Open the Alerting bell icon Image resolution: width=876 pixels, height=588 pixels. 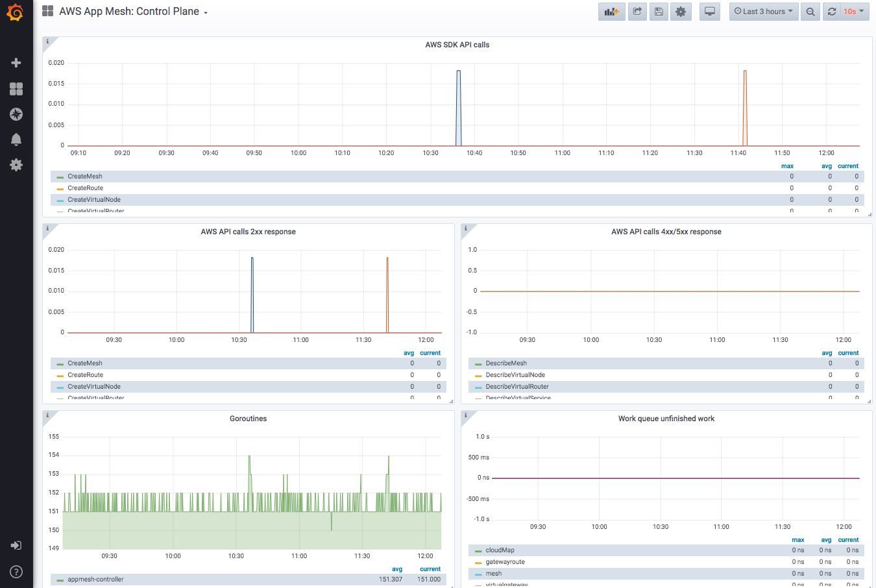click(16, 140)
